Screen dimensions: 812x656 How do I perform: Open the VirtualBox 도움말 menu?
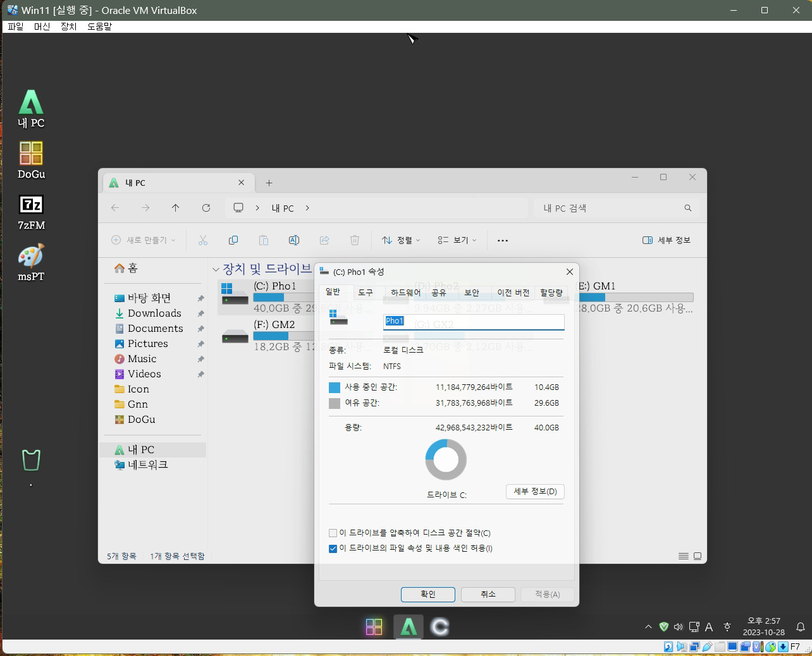[x=99, y=27]
